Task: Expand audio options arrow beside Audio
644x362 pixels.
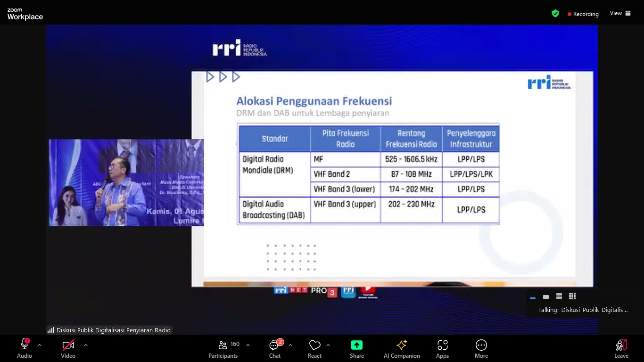Action: point(40,345)
